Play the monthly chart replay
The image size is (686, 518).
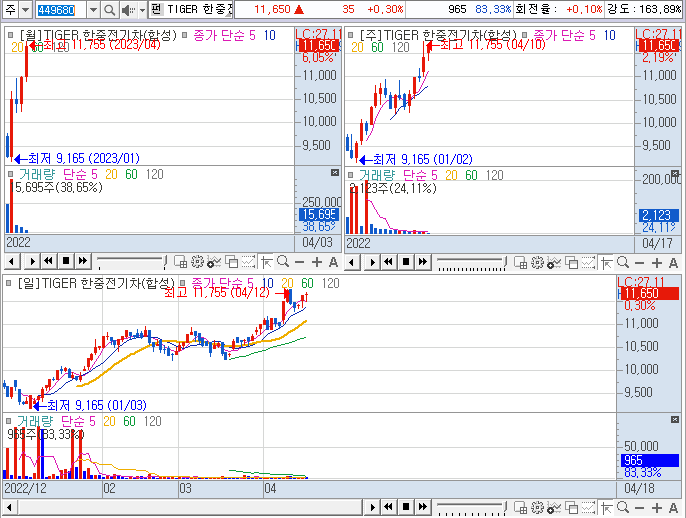pos(32,262)
